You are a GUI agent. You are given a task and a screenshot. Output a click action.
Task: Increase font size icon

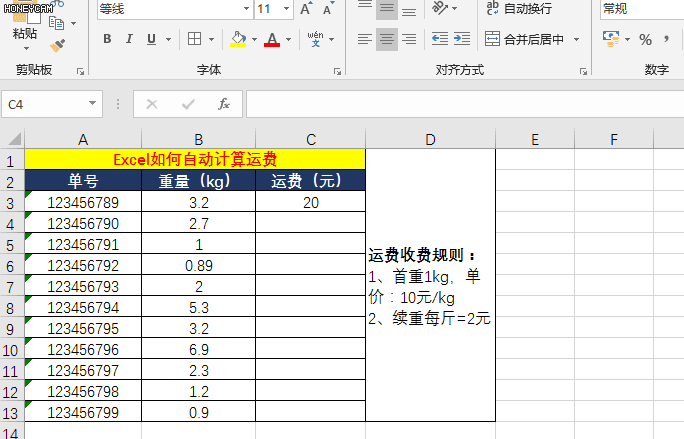pos(306,9)
